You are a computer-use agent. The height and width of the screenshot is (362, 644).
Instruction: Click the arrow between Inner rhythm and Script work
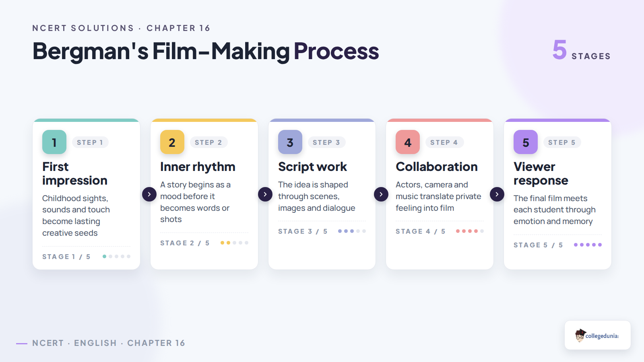265,194
